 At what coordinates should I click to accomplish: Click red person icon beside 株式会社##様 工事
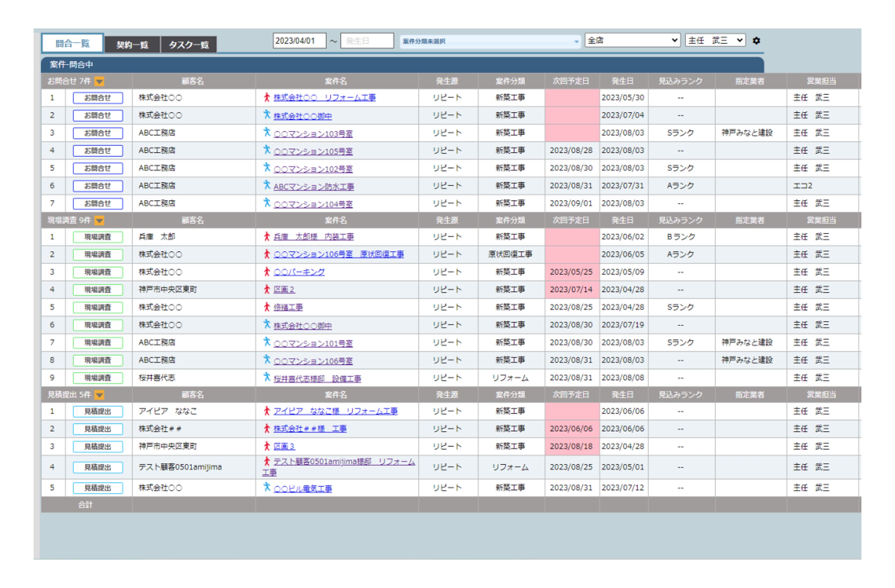coord(267,429)
